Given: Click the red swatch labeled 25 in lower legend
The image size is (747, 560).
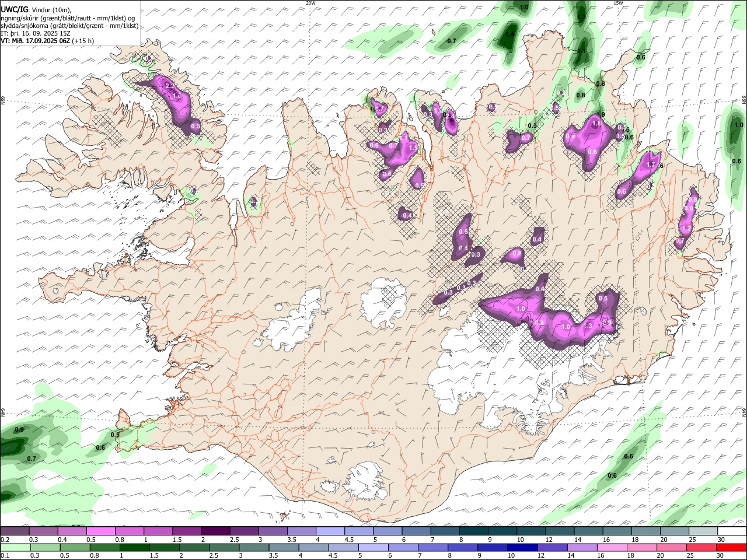Looking at the screenshot, I should [x=702, y=547].
